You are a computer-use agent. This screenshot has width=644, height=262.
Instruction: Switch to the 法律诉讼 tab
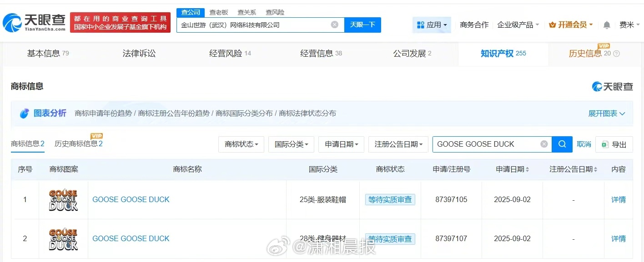tap(139, 54)
